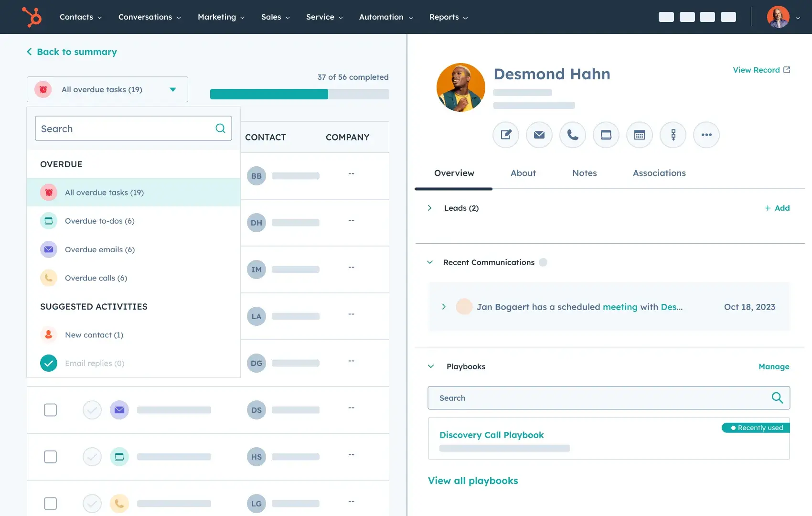Switch to the Associations tab
The height and width of the screenshot is (516, 812).
coord(659,173)
